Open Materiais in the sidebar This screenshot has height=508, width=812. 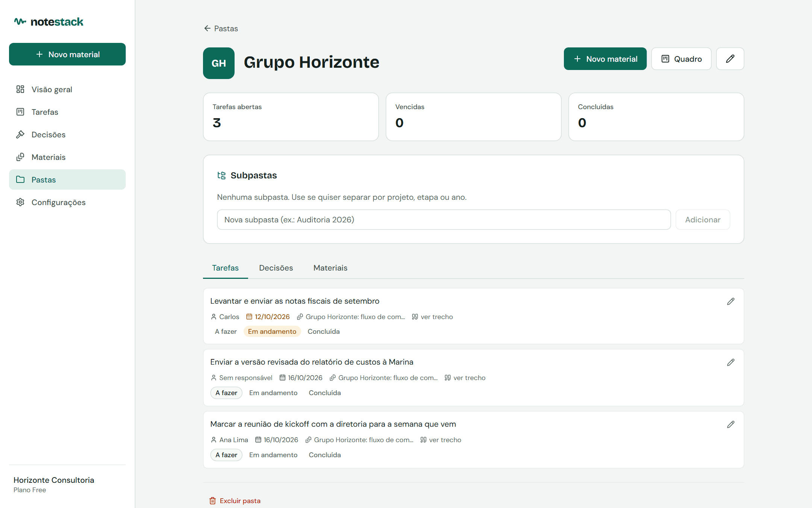67,157
